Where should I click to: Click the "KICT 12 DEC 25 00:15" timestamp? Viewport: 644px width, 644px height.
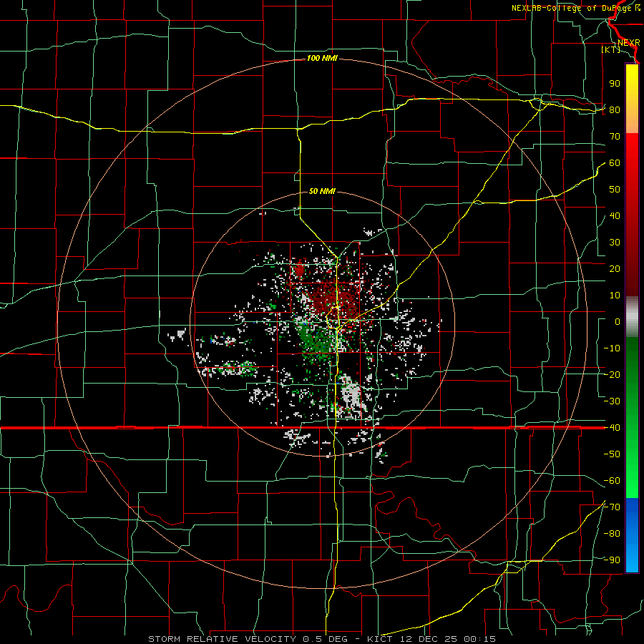pyautogui.click(x=431, y=639)
